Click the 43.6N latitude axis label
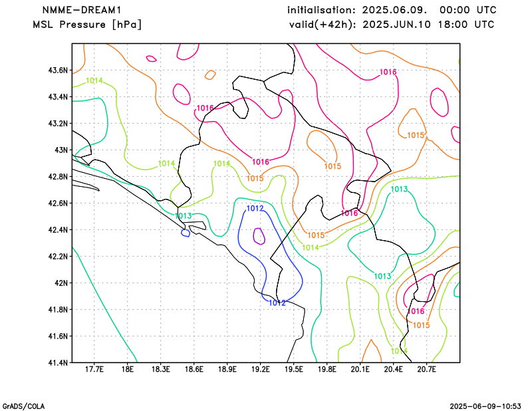Screen dimensions: 532x411 click(x=58, y=70)
